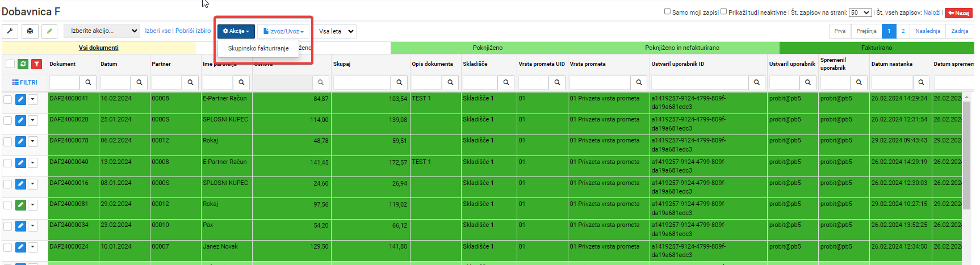Edit document DAF24000040 with the pencil icon
The height and width of the screenshot is (265, 980).
[x=20, y=163]
